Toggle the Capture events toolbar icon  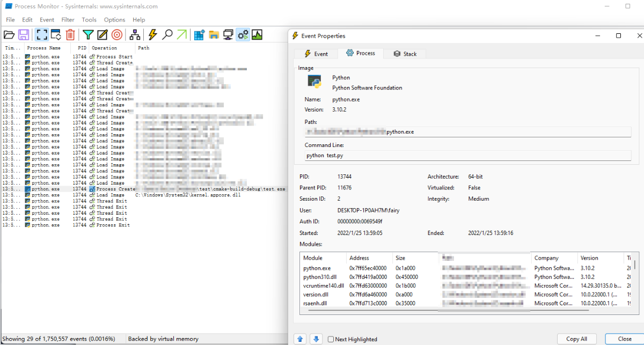tap(42, 35)
